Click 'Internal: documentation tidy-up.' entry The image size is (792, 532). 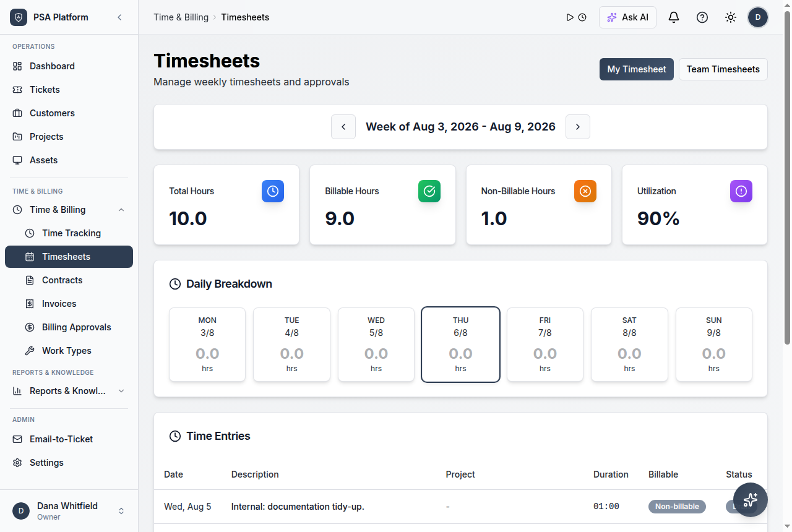click(298, 507)
